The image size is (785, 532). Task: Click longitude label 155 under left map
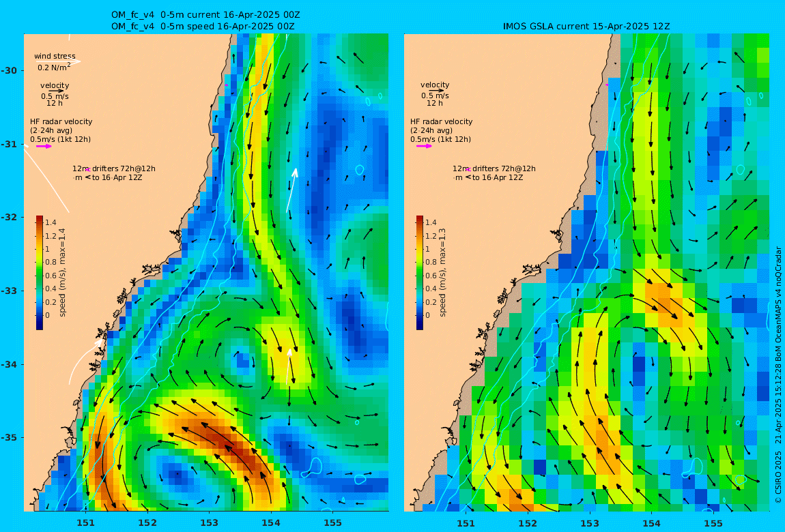pyautogui.click(x=333, y=523)
